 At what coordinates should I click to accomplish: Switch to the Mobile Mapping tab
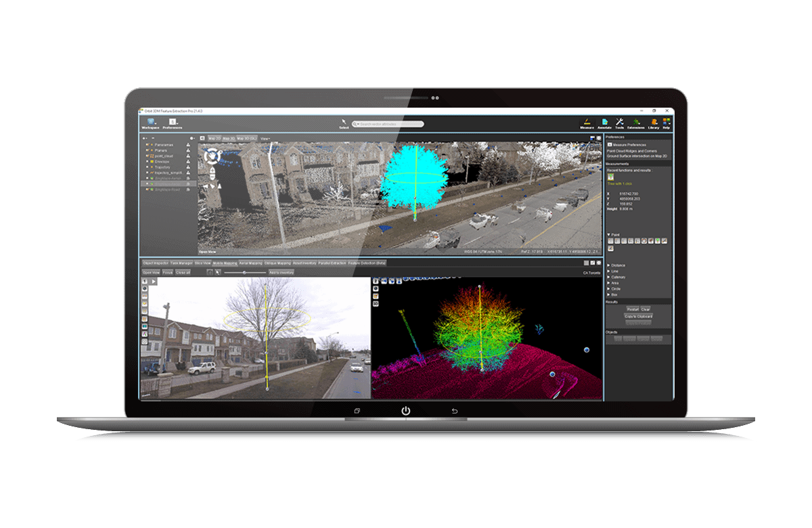(x=225, y=263)
